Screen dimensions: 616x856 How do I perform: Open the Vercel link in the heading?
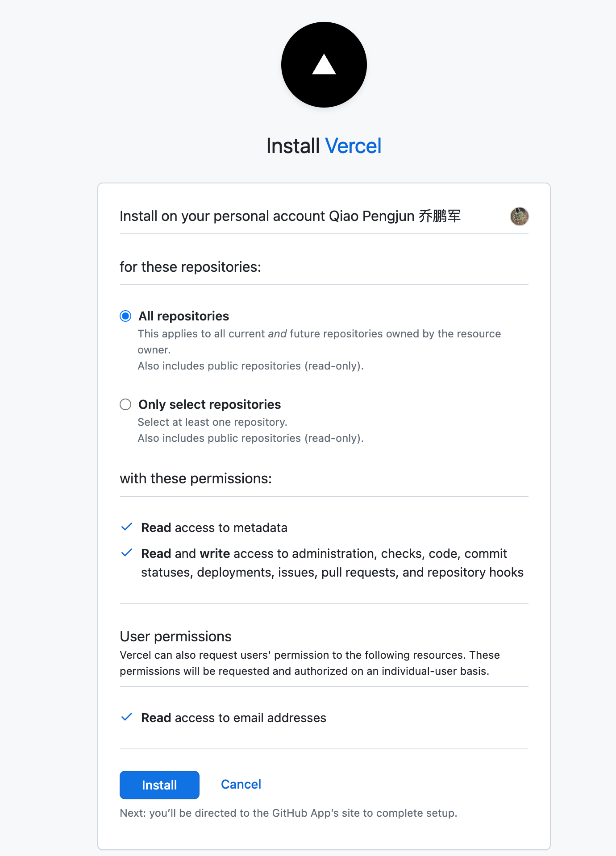pyautogui.click(x=353, y=146)
